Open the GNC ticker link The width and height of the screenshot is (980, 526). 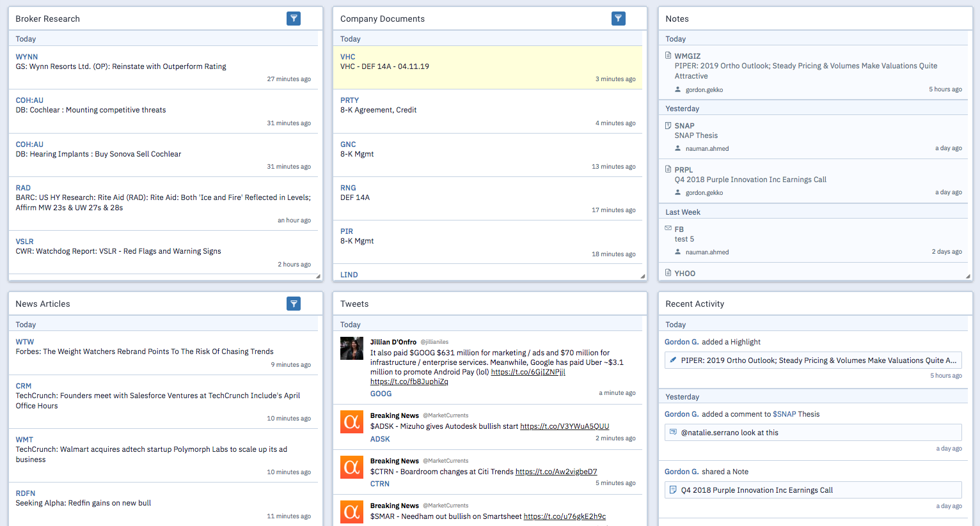tap(348, 144)
